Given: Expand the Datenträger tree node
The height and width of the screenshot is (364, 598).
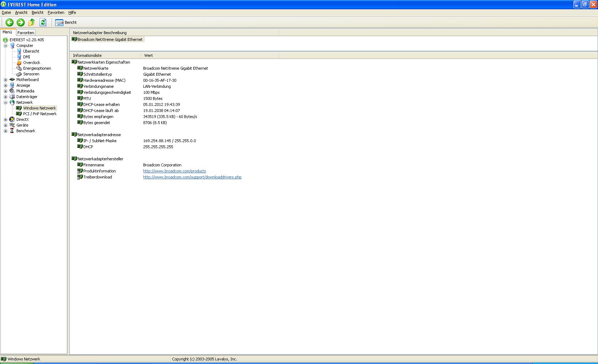Looking at the screenshot, I should [6, 97].
